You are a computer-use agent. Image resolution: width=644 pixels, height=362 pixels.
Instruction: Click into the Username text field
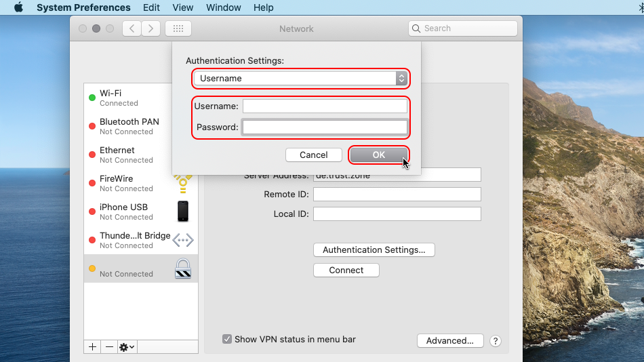coord(325,106)
